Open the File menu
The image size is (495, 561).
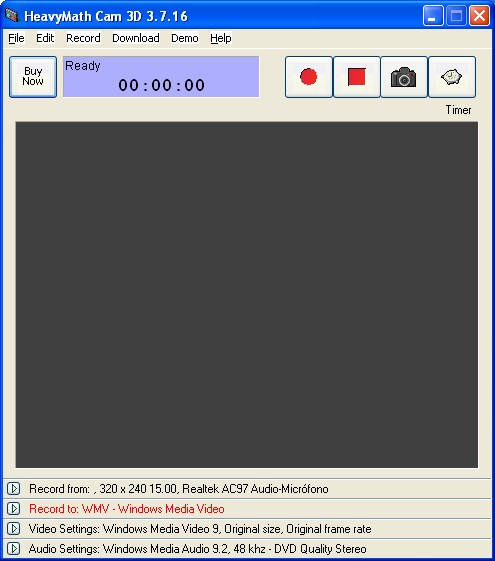pos(16,38)
